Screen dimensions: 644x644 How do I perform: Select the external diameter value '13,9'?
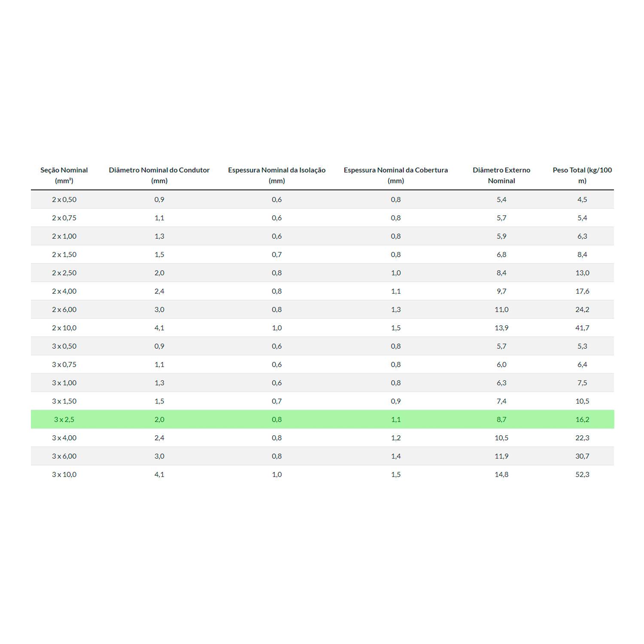click(501, 328)
